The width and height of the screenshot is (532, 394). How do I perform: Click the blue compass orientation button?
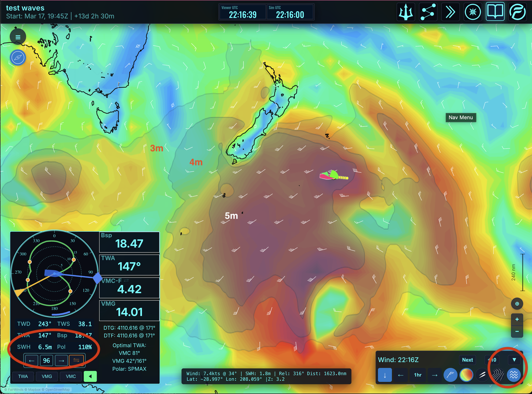[x=18, y=58]
